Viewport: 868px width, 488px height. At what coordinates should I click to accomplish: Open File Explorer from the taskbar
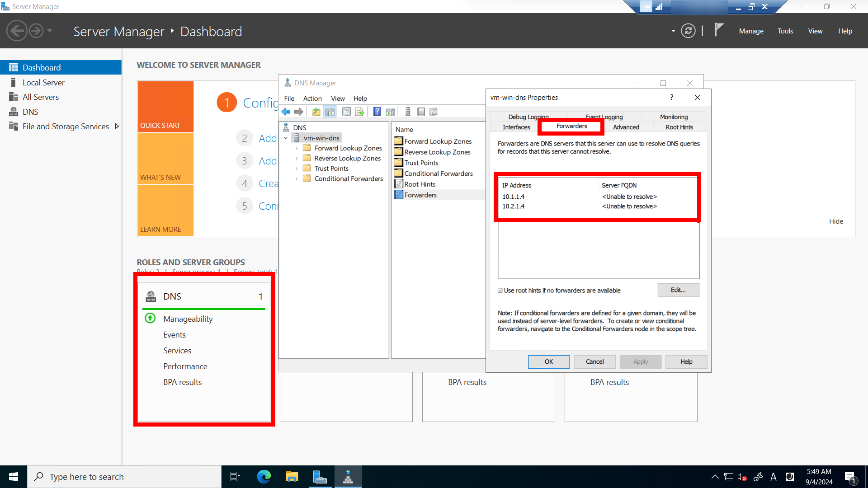[292, 477]
